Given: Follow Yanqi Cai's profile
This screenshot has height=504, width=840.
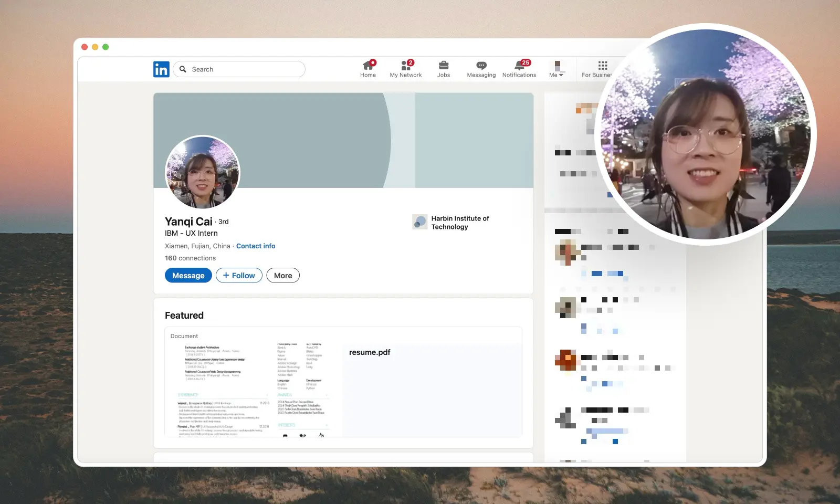Looking at the screenshot, I should [x=239, y=275].
